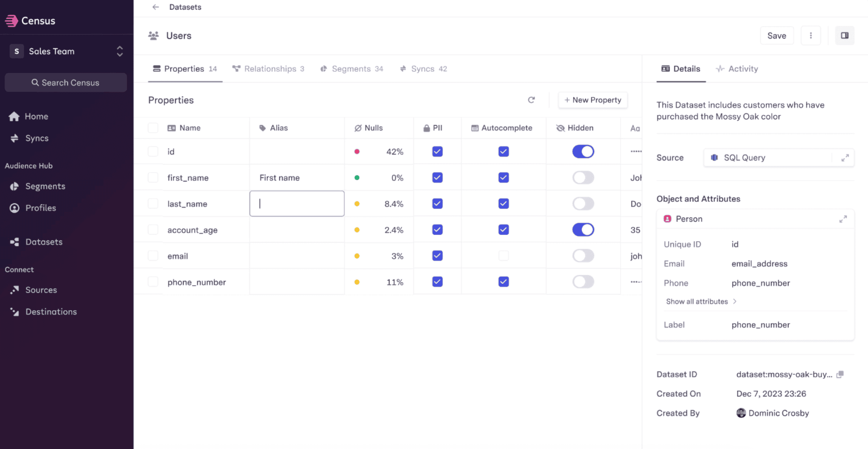Expand the SQL Query source view
The image size is (868, 449).
(x=845, y=158)
